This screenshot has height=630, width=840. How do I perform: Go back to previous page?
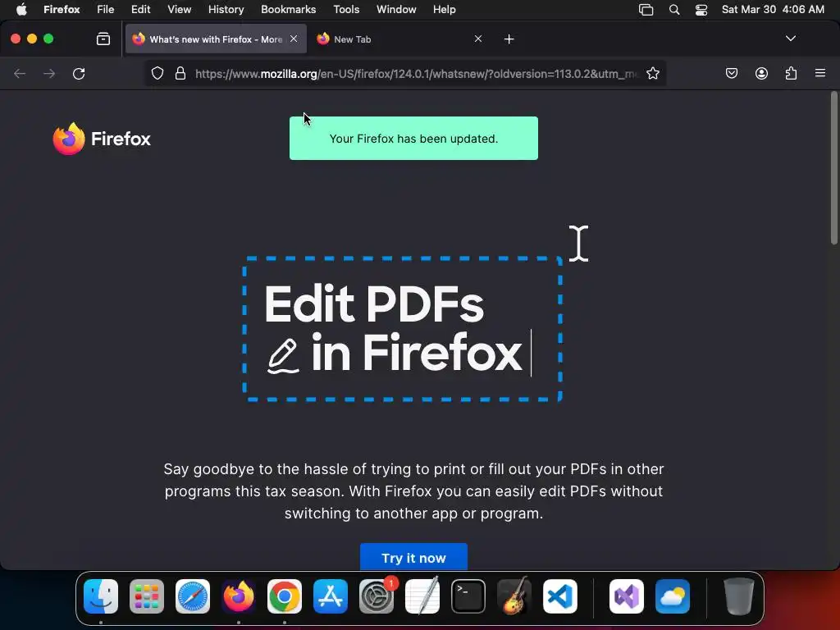pyautogui.click(x=20, y=73)
